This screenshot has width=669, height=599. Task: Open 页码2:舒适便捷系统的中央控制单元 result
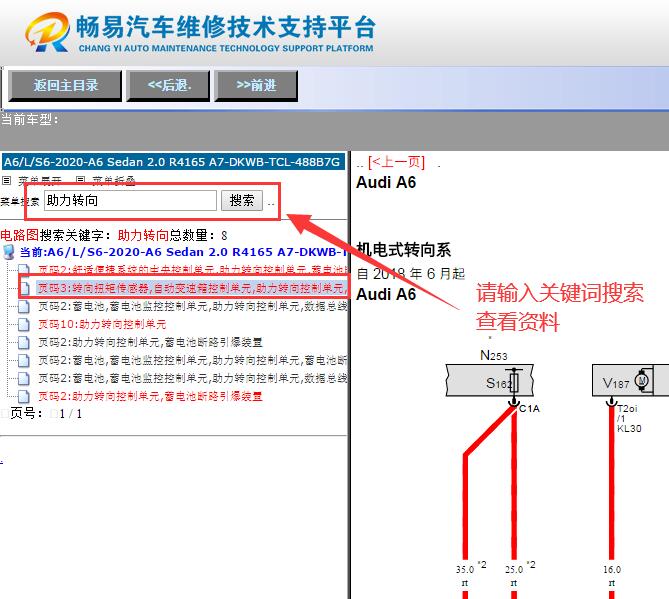(192, 270)
